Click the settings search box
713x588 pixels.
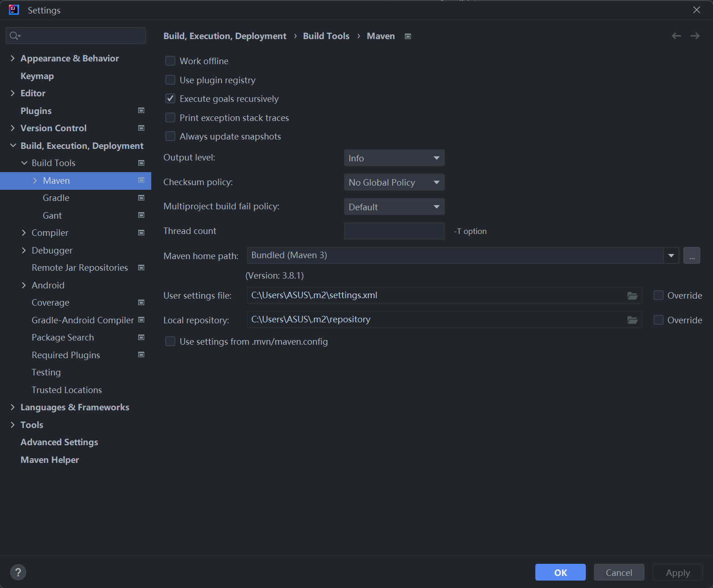coord(76,36)
